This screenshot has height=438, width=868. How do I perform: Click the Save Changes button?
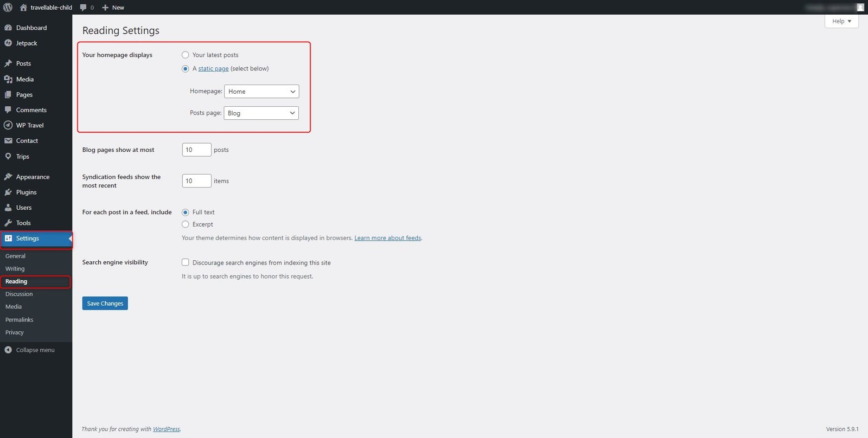pos(105,304)
